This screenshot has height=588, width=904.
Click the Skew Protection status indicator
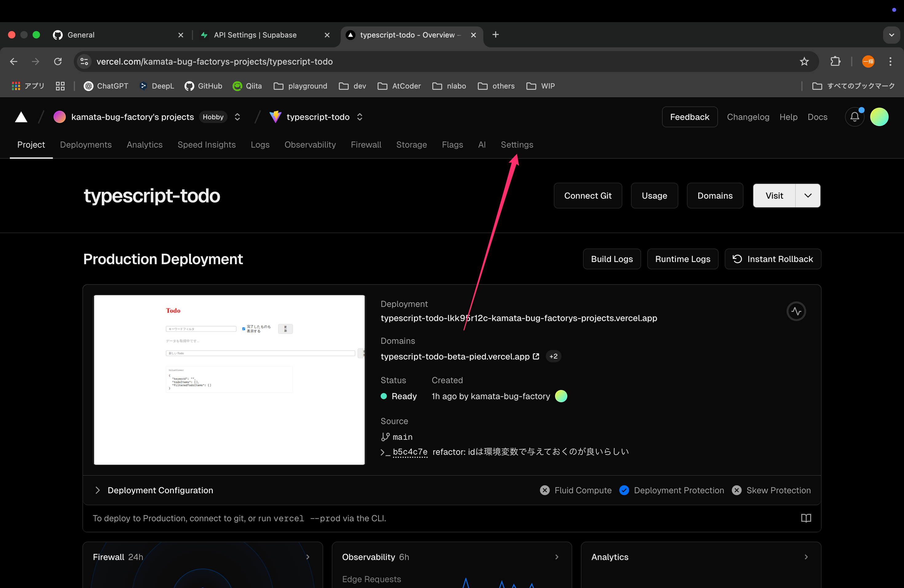(x=736, y=491)
